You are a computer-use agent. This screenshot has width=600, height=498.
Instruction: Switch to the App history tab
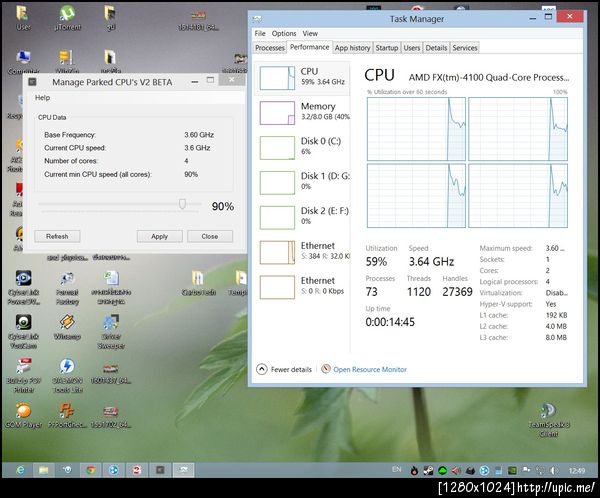tap(352, 48)
